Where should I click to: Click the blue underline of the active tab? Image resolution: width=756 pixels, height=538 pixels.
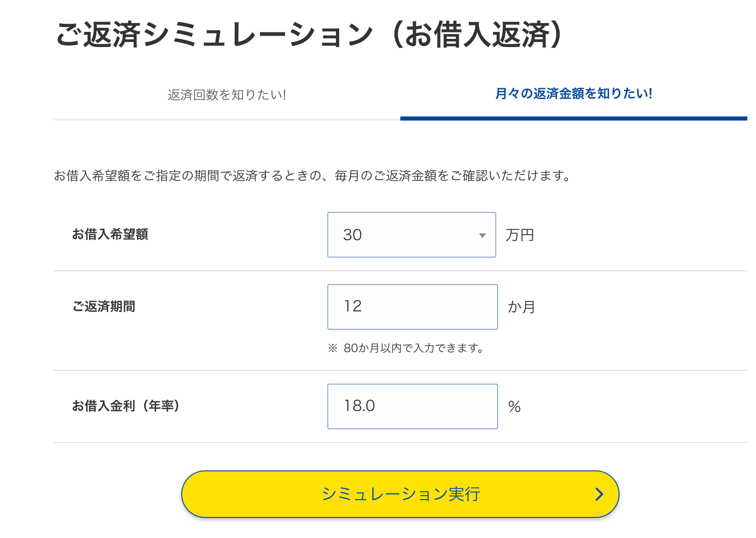573,118
